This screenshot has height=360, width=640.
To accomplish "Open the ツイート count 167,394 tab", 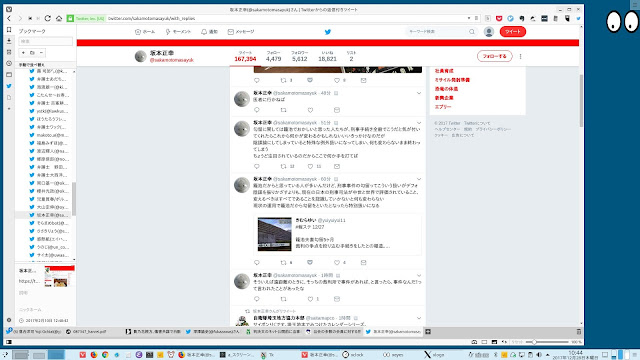I will click(245, 56).
